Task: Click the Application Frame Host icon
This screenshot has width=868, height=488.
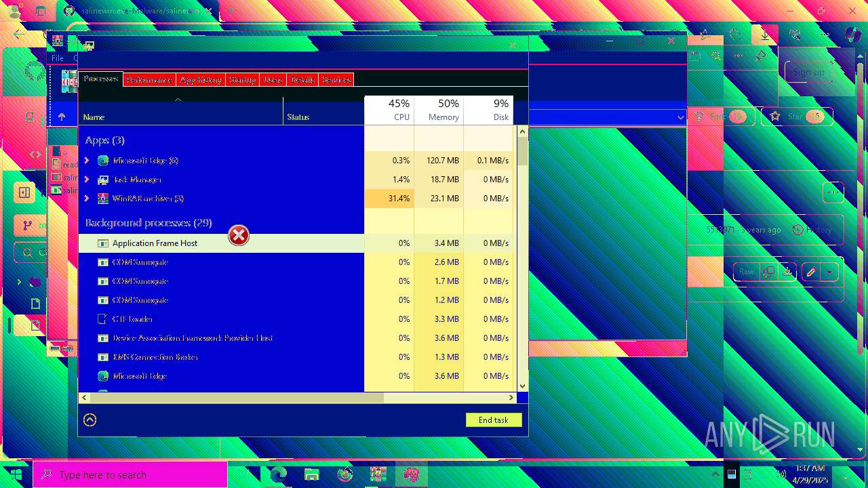Action: click(103, 243)
